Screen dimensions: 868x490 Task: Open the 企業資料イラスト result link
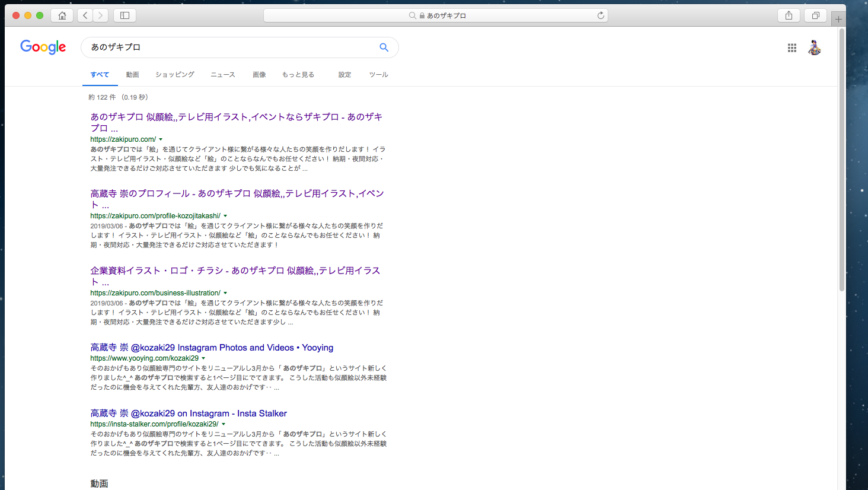click(x=235, y=271)
